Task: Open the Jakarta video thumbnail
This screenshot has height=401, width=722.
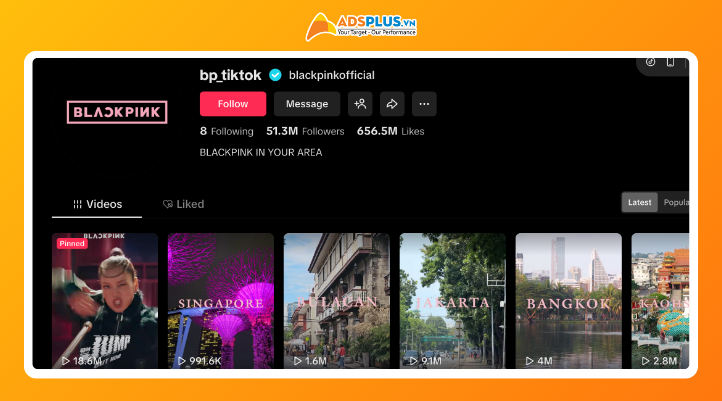Action: pyautogui.click(x=453, y=301)
